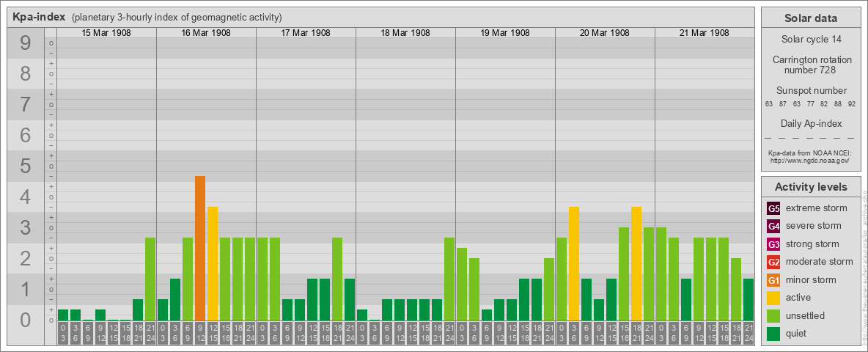Select the '18 Mar 1908' date header
The height and width of the screenshot is (352, 868).
405,33
